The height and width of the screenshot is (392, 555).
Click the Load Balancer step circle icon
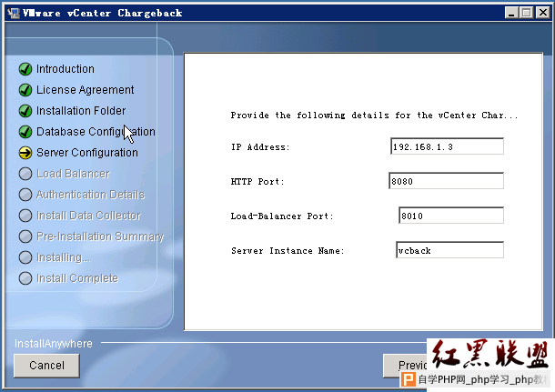click(x=25, y=174)
